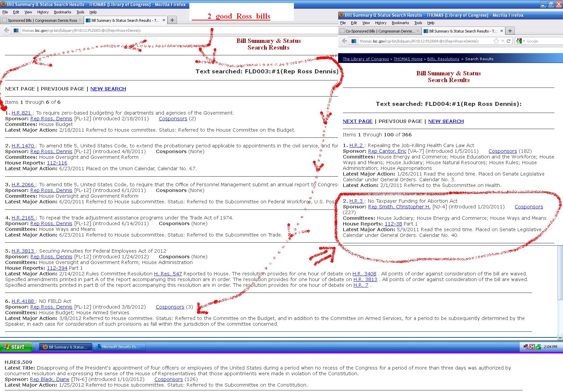View Cosponsors of H.R.3

(x=529, y=207)
